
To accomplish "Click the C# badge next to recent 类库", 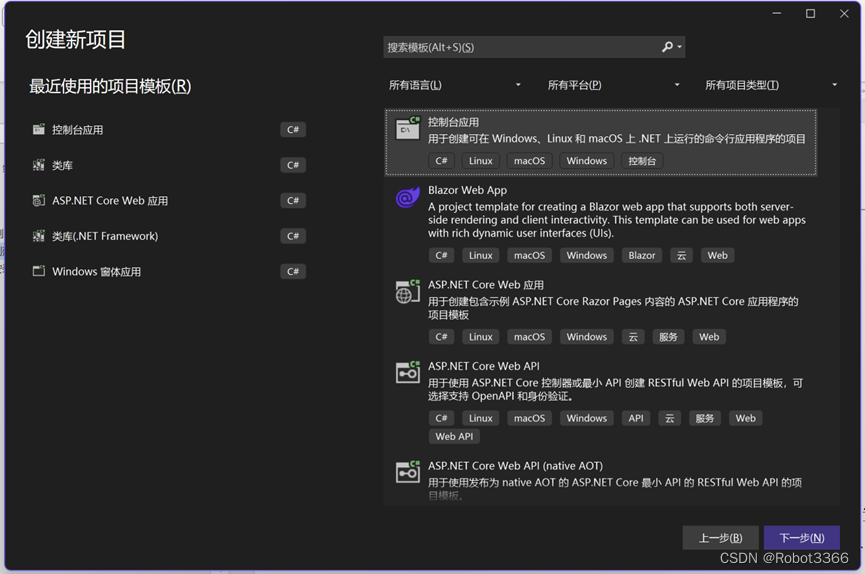I will 293,165.
